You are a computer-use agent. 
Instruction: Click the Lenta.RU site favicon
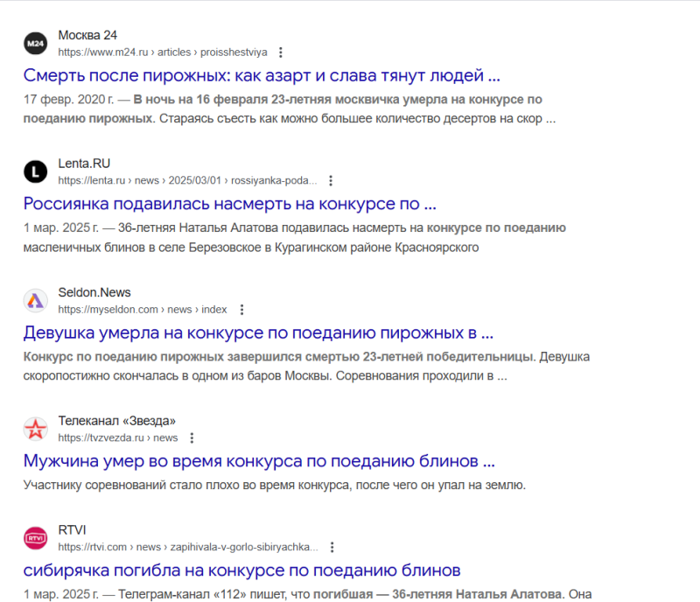pos(35,171)
